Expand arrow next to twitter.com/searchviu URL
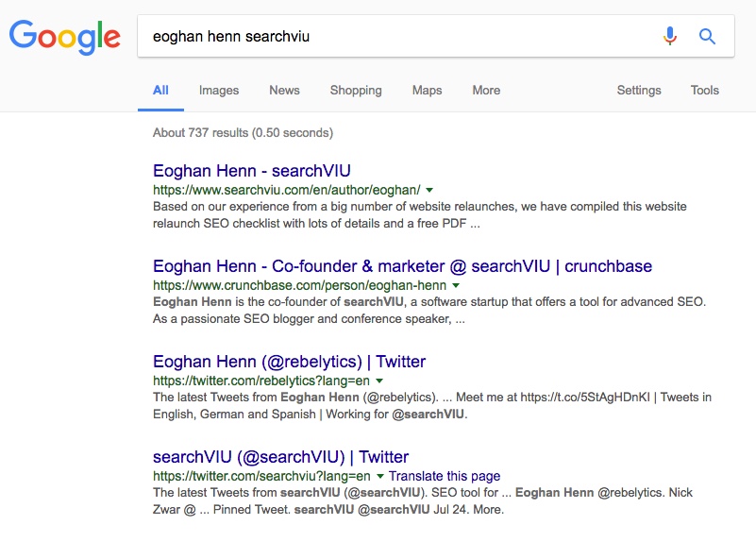This screenshot has height=542, width=756. coord(380,477)
